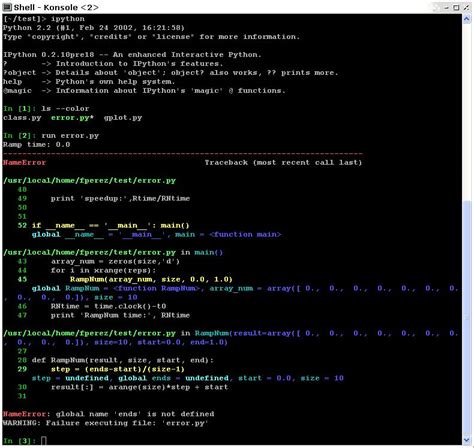Click line 30 'result[:] = arange(size)*step + start'
The image size is (474, 448).
pos(139,388)
